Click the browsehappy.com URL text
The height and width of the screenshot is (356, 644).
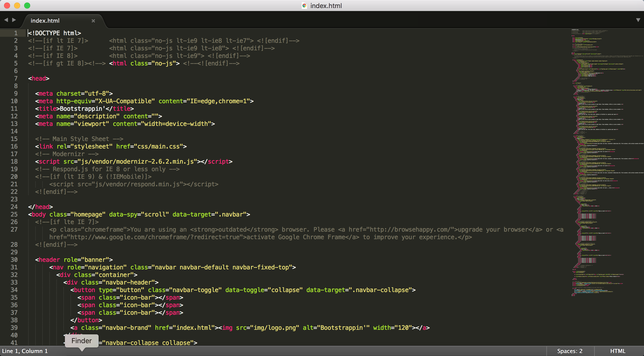(x=410, y=229)
